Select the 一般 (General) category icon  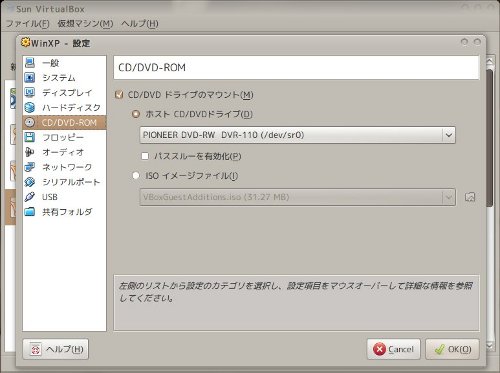30,63
